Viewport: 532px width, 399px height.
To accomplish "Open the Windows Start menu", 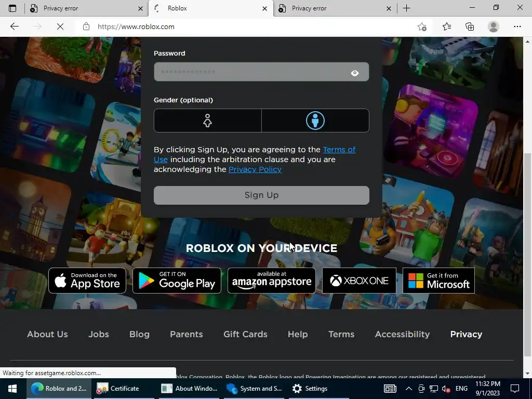I will [x=12, y=389].
